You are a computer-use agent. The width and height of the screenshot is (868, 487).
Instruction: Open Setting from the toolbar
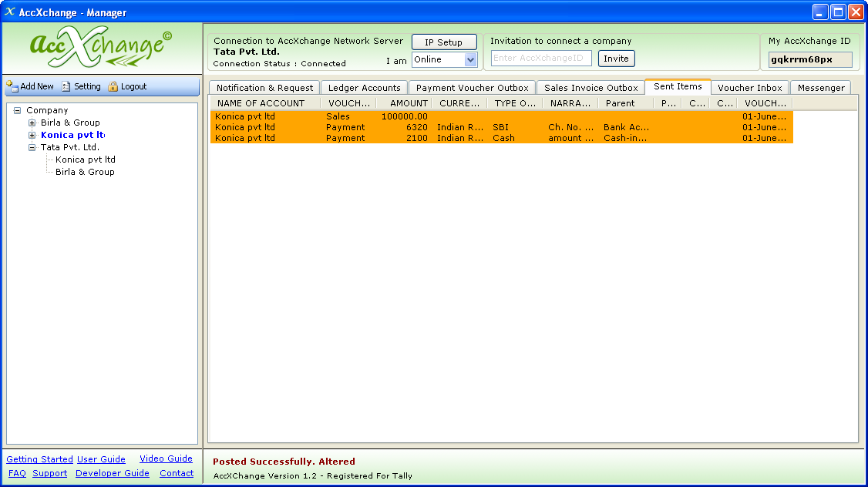81,86
